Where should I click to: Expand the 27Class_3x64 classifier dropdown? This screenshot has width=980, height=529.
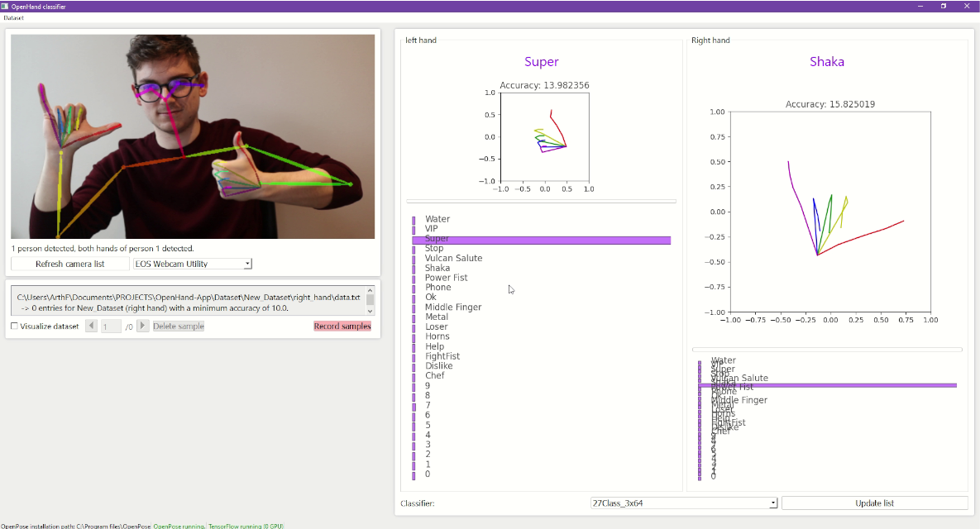[x=683, y=503]
